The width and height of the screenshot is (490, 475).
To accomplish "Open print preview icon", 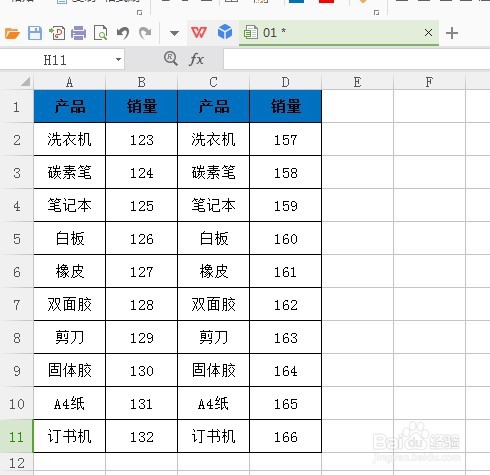I will 100,33.
